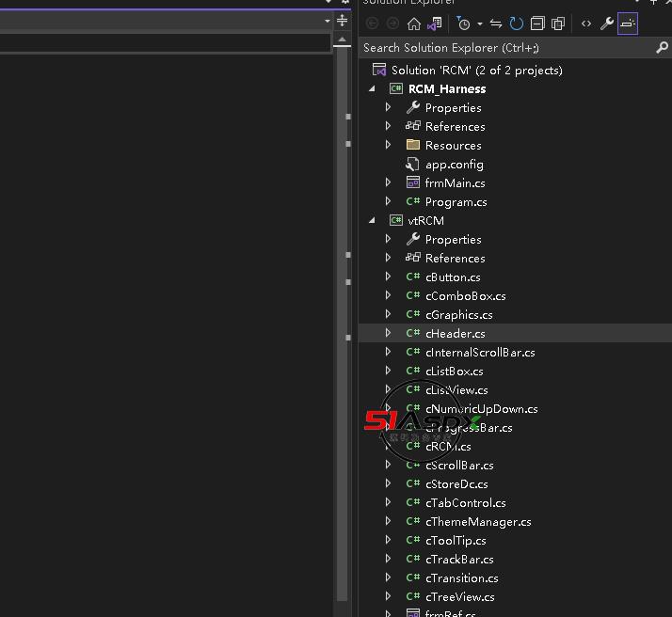Select the app.config file
Image resolution: width=672 pixels, height=617 pixels.
pos(454,164)
